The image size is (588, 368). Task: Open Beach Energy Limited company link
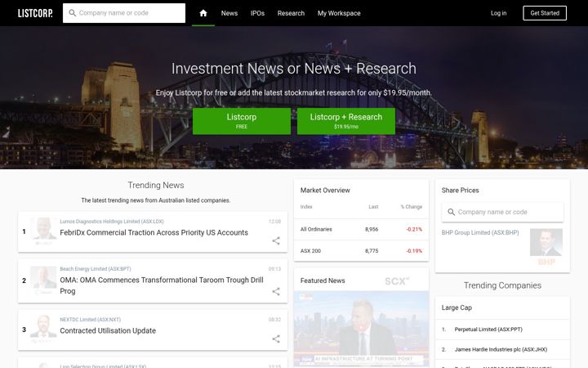(96, 269)
